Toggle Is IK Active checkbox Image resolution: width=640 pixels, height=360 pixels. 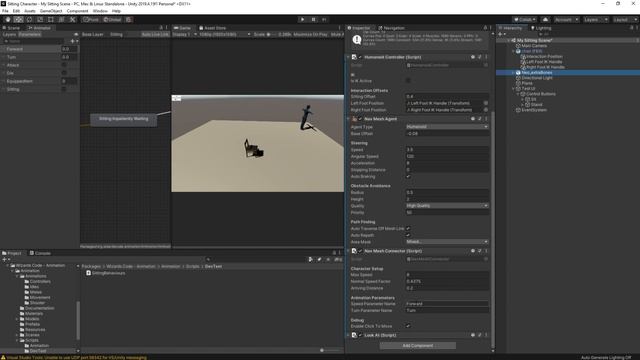click(x=408, y=81)
